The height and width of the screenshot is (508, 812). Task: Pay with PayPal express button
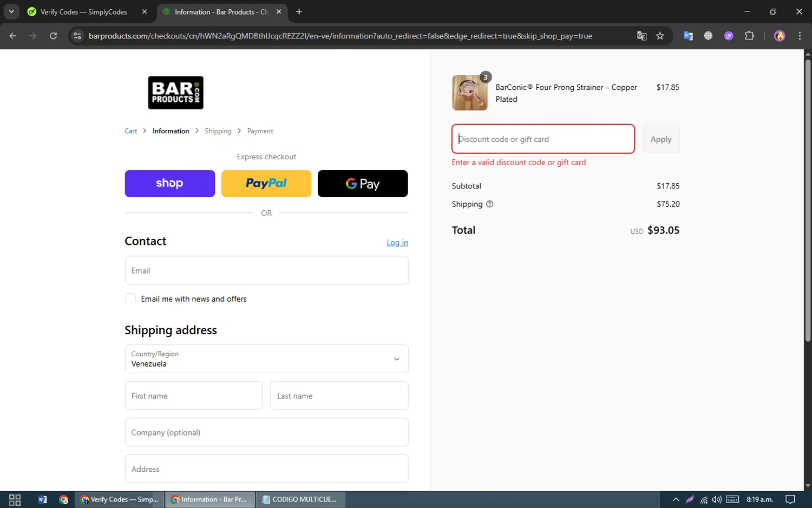tap(266, 184)
